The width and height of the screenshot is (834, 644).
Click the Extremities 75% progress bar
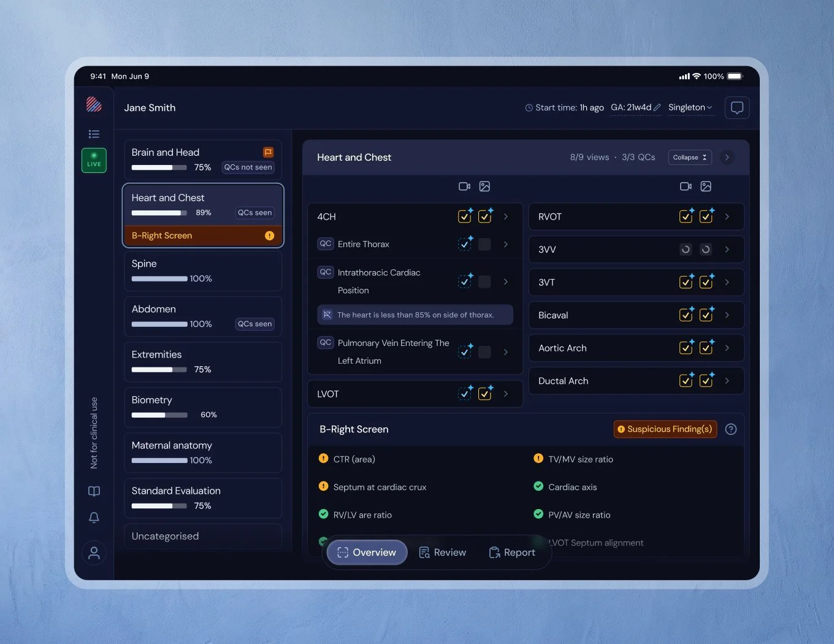tap(159, 370)
